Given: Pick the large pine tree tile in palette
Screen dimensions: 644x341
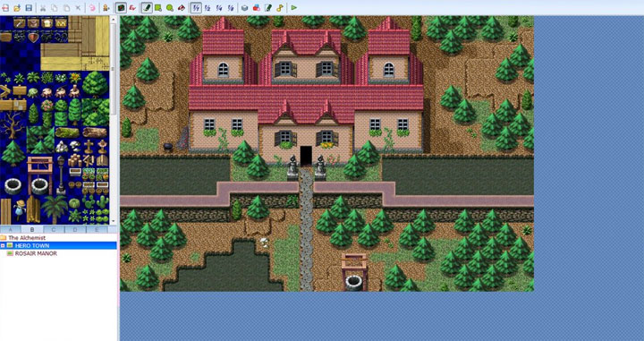Looking at the screenshot, I should (x=13, y=153).
